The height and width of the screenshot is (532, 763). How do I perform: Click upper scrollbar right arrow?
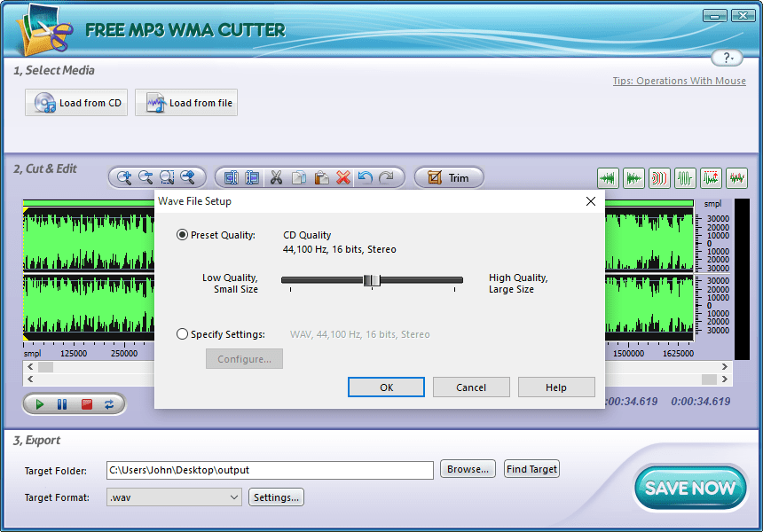tap(725, 367)
